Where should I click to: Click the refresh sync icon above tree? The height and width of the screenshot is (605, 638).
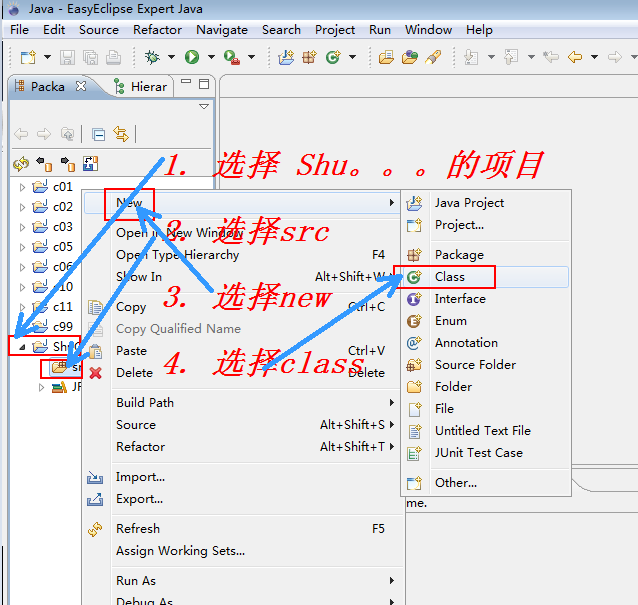(x=21, y=164)
